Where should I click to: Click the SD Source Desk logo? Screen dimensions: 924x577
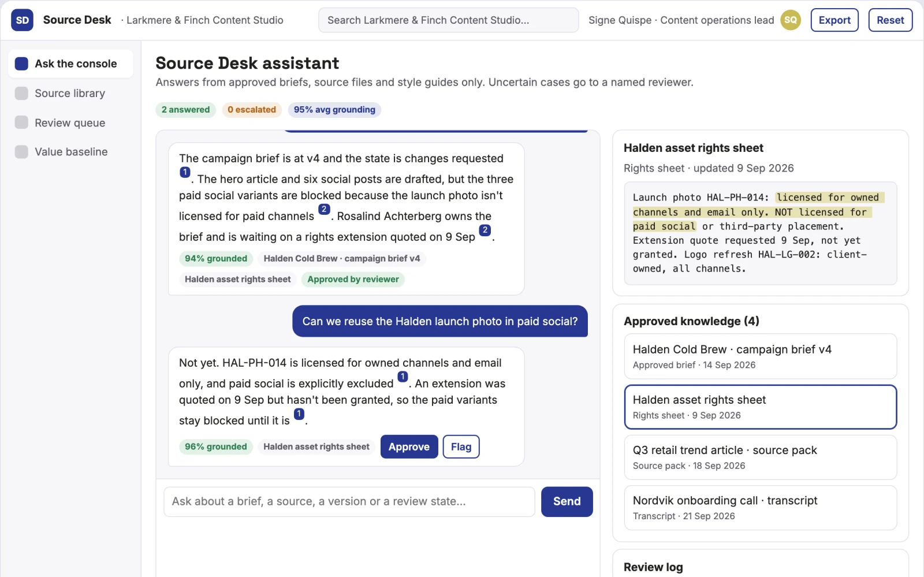22,20
